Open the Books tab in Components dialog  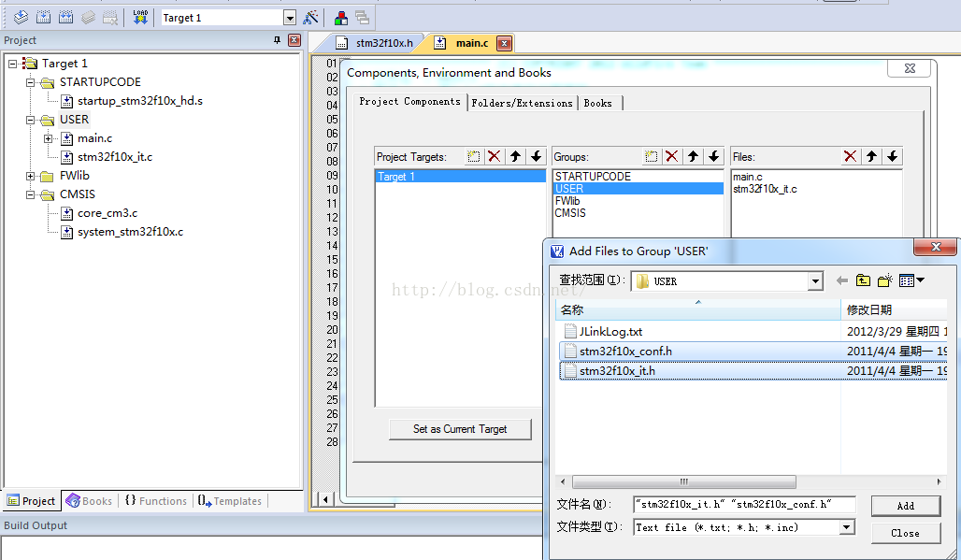click(598, 103)
